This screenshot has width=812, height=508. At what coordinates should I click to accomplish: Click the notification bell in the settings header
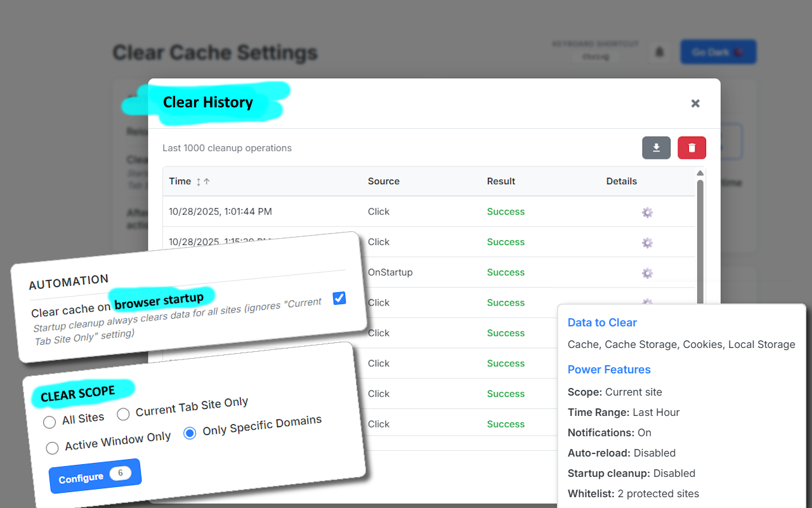click(660, 52)
